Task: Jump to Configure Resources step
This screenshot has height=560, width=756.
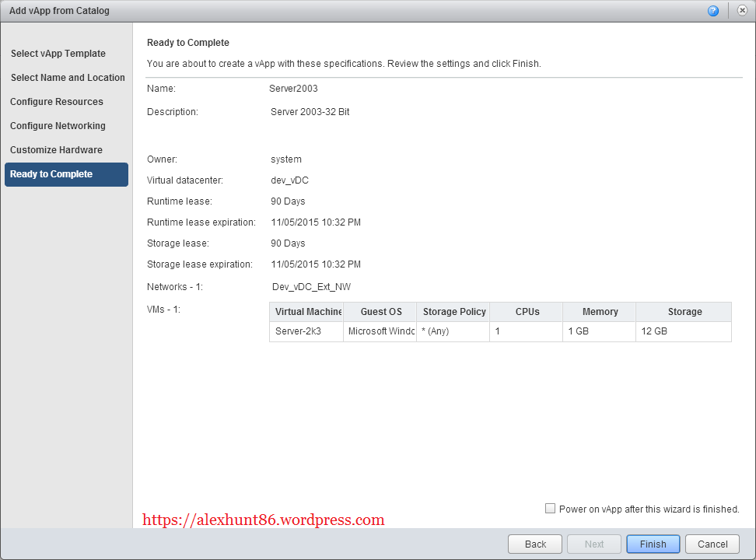Action: (x=57, y=102)
